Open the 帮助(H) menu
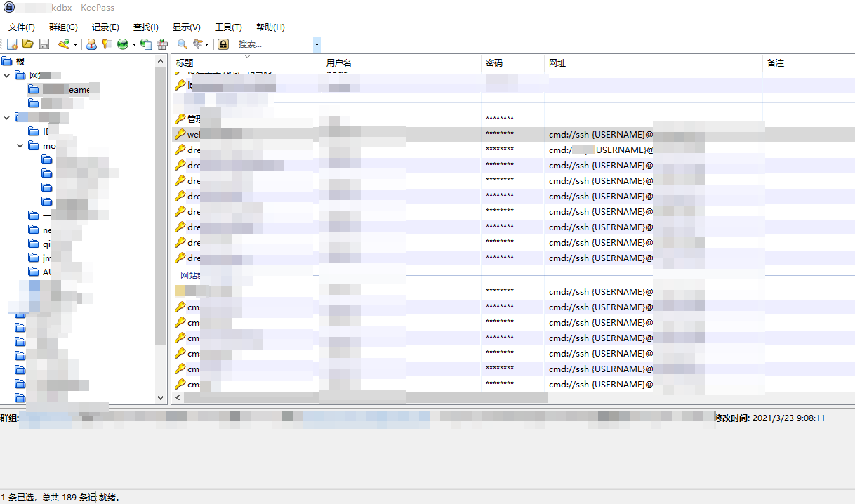The width and height of the screenshot is (855, 504). click(x=270, y=27)
